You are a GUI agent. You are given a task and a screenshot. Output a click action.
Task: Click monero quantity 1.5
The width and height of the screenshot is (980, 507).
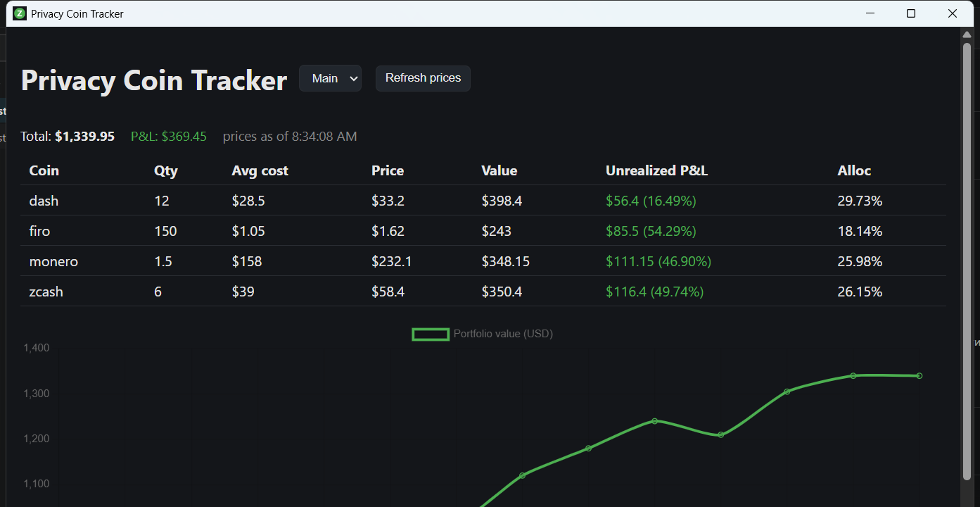point(163,261)
